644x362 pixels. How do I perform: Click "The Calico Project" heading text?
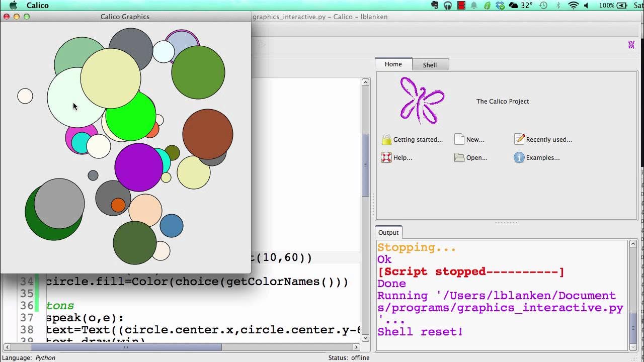pyautogui.click(x=503, y=101)
